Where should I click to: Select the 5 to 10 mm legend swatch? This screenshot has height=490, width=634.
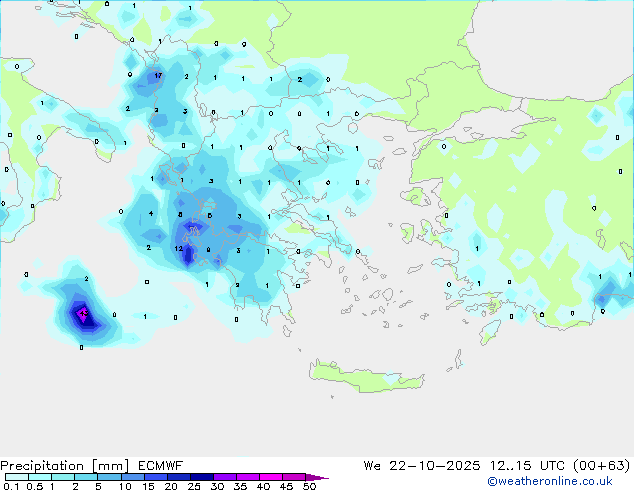[x=110, y=477]
